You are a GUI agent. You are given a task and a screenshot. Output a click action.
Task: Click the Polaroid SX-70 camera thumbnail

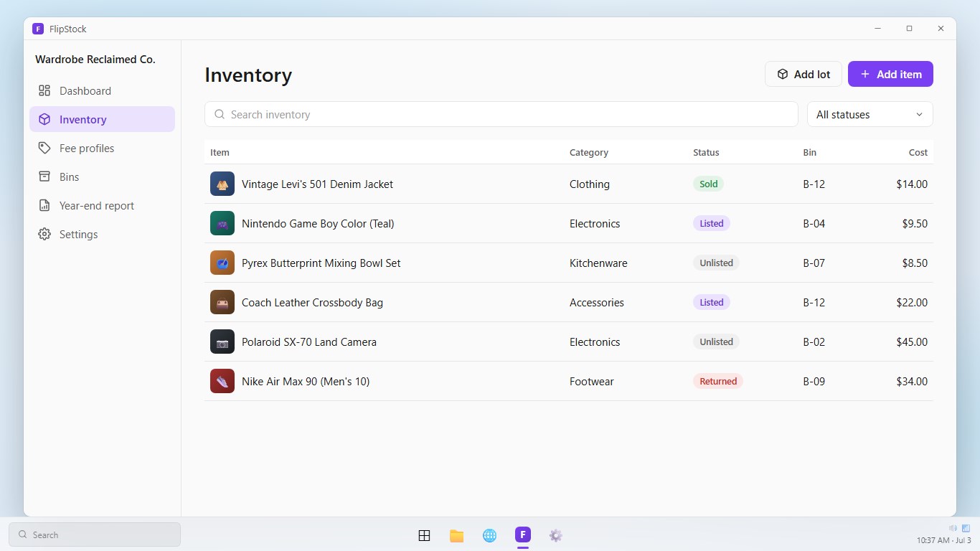pos(222,342)
